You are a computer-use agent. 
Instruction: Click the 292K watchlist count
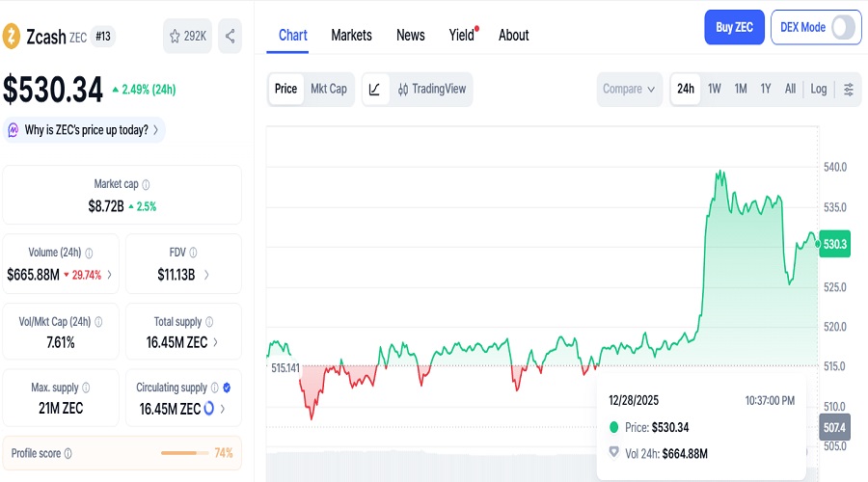tap(195, 37)
